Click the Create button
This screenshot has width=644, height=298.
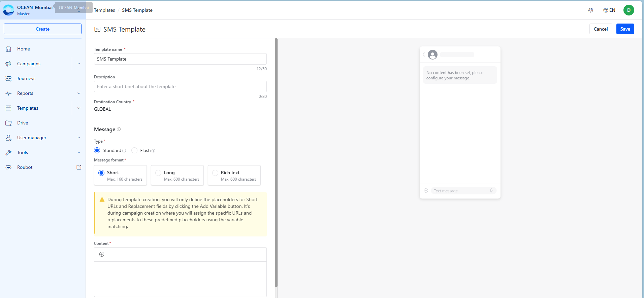click(x=42, y=29)
